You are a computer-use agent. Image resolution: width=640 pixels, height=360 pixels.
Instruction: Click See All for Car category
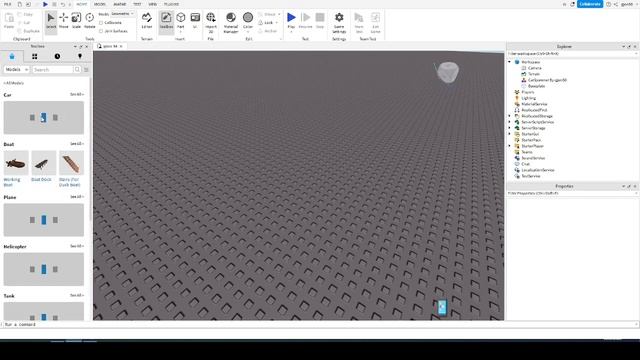[x=77, y=94]
